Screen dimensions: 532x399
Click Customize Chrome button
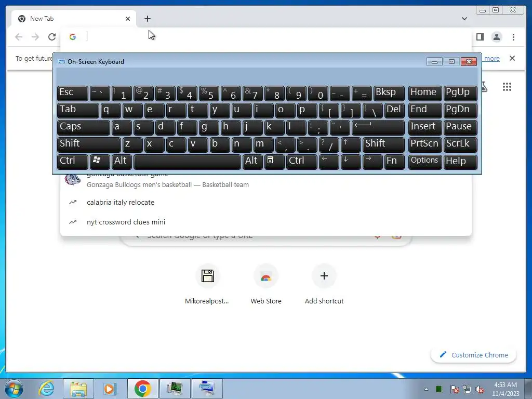pyautogui.click(x=473, y=355)
